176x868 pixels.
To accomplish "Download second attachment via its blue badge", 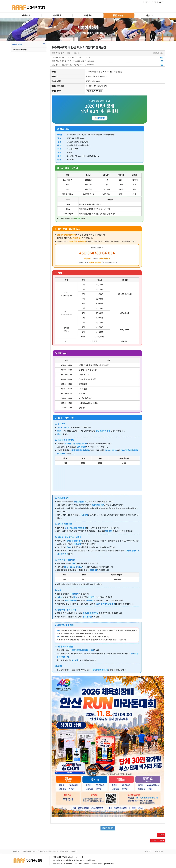I will pos(162,61).
